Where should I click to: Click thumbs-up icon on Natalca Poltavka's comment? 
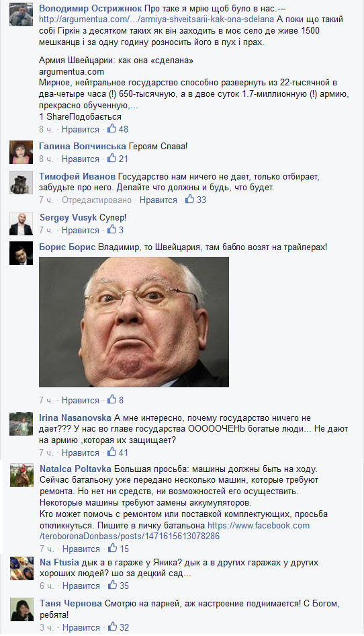pyautogui.click(x=113, y=548)
